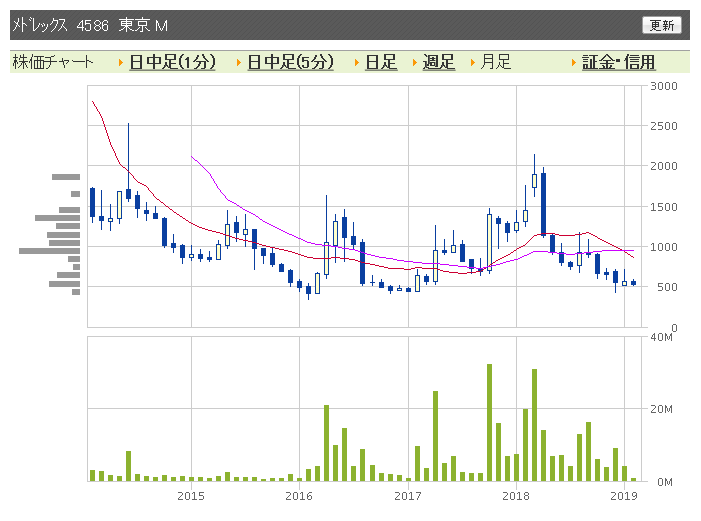Click the 40M volume axis label
The image size is (701, 521).
pos(662,337)
